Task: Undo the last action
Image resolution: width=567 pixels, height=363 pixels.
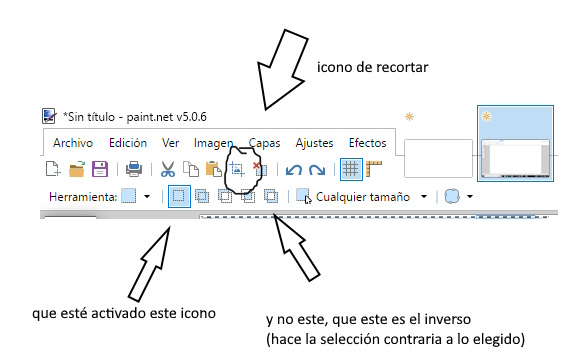Action: point(294,170)
